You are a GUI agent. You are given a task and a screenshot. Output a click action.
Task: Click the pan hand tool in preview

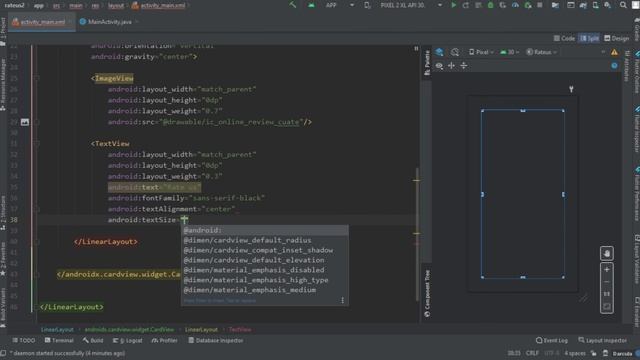607,253
